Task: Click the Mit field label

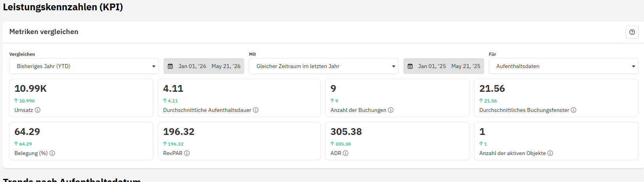Action: pyautogui.click(x=253, y=54)
